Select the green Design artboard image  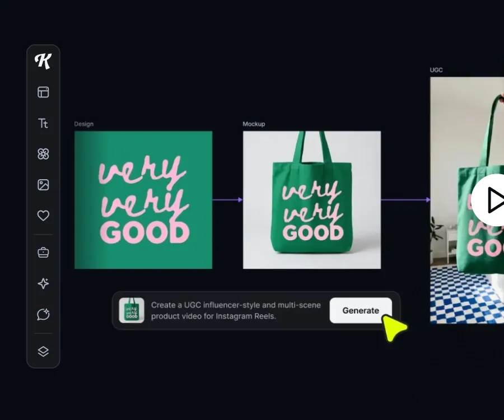143,200
